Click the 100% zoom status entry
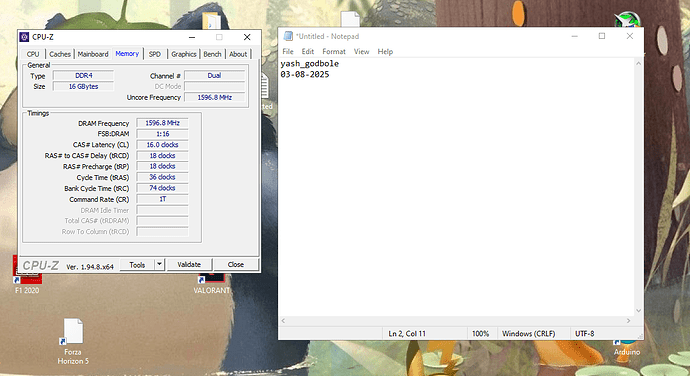Image resolution: width=690 pixels, height=376 pixels. coord(481,334)
